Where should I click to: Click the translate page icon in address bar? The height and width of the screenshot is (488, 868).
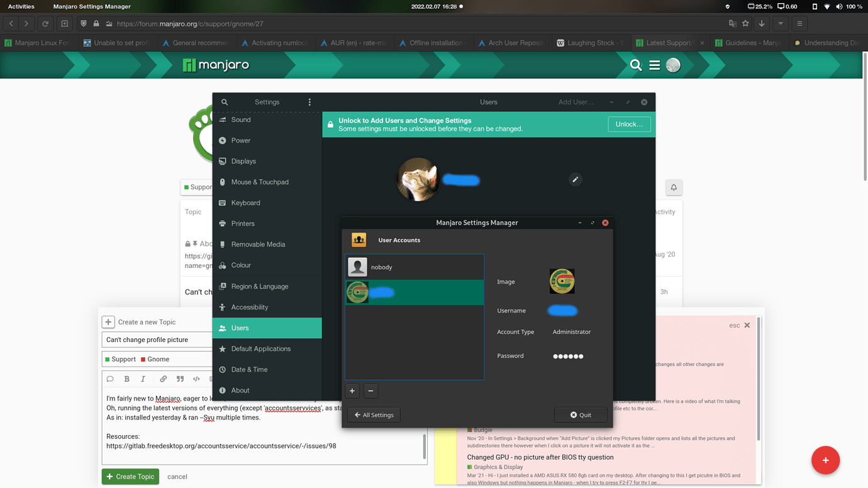pyautogui.click(x=732, y=24)
